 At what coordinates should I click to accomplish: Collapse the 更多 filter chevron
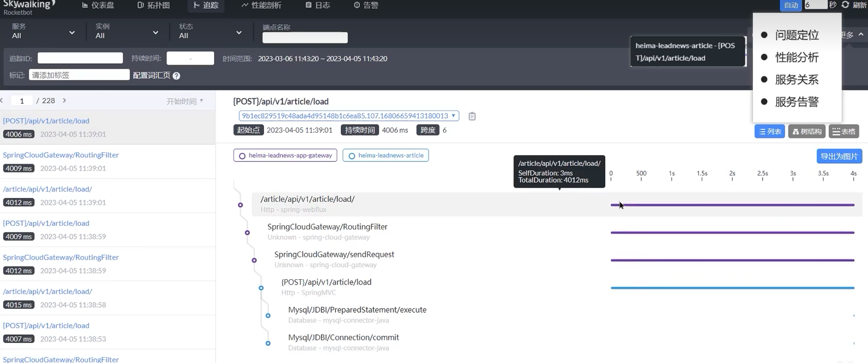[x=861, y=34]
